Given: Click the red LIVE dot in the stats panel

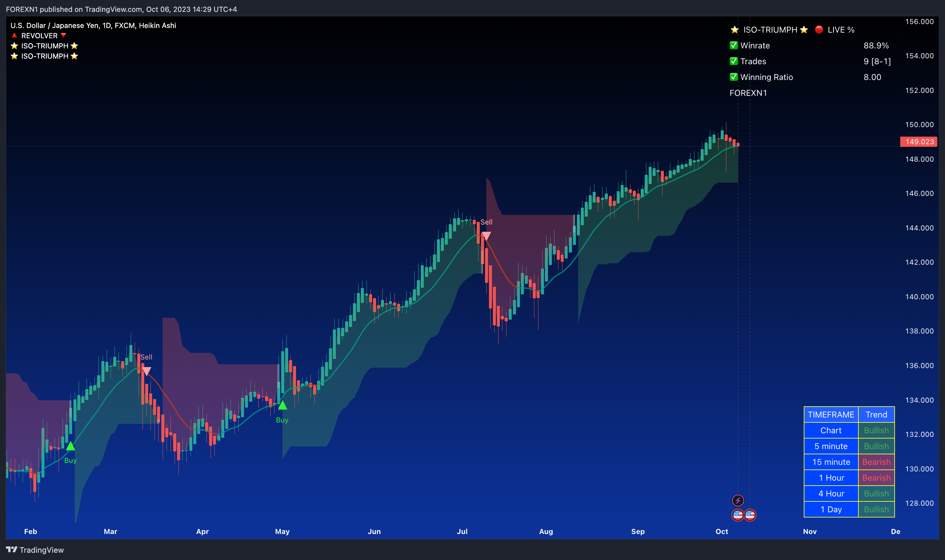Looking at the screenshot, I should point(819,29).
